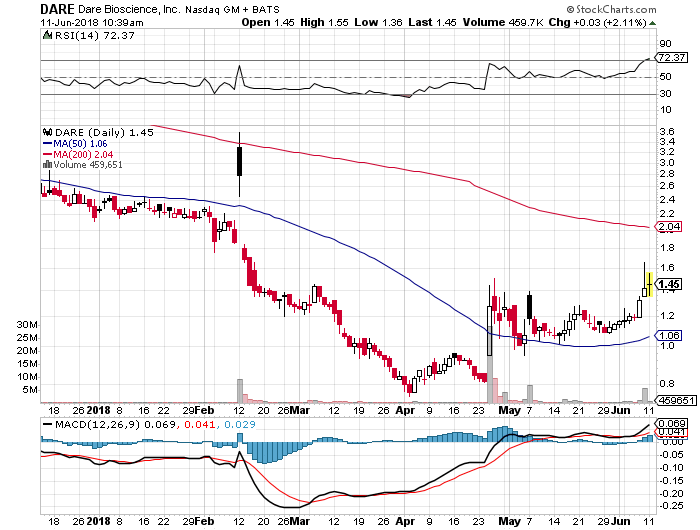Click the -0.25 MACD axis label
The height and width of the screenshot is (530, 700).
(671, 506)
